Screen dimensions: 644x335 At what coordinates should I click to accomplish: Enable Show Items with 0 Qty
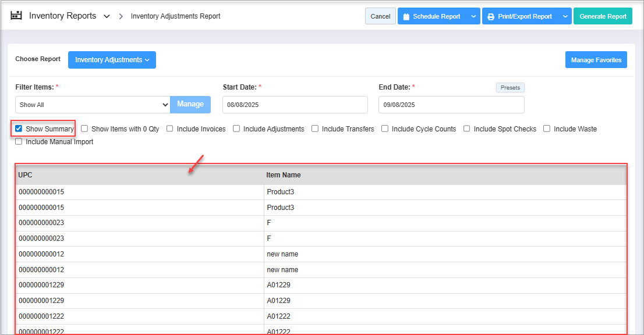click(x=84, y=129)
